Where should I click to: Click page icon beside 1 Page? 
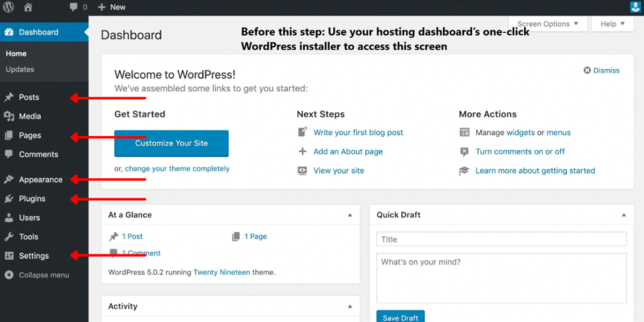click(x=236, y=236)
